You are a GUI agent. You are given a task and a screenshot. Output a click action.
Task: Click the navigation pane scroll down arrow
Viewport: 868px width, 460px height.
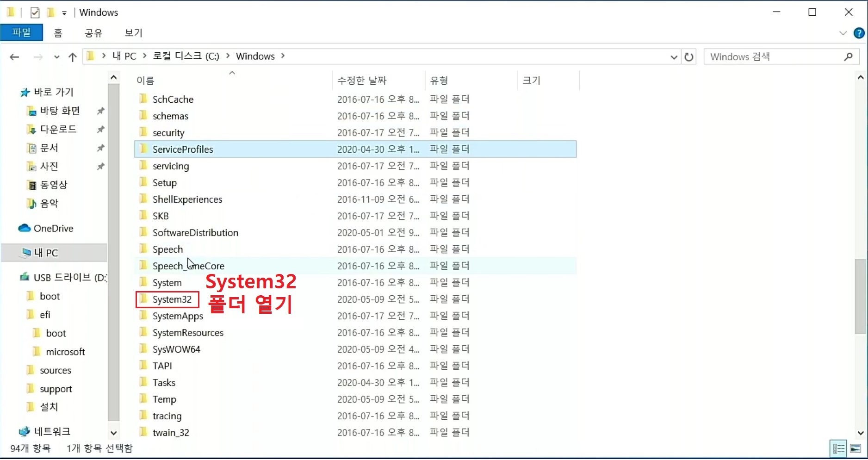[114, 433]
